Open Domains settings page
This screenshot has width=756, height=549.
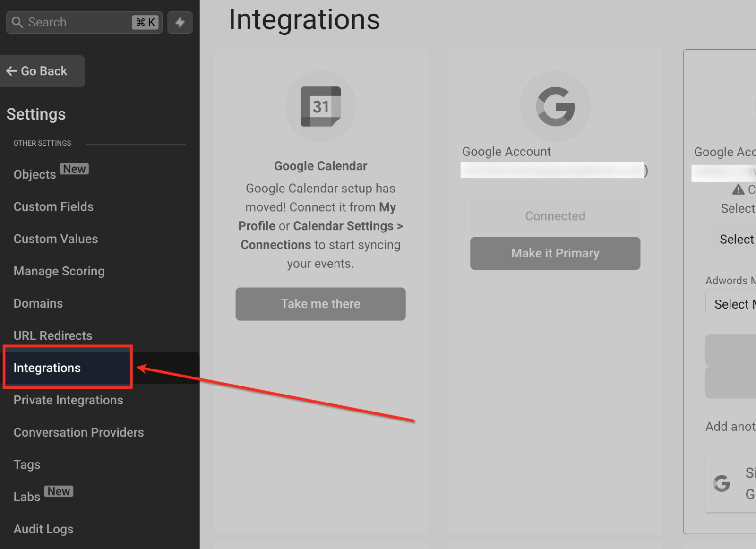(38, 303)
